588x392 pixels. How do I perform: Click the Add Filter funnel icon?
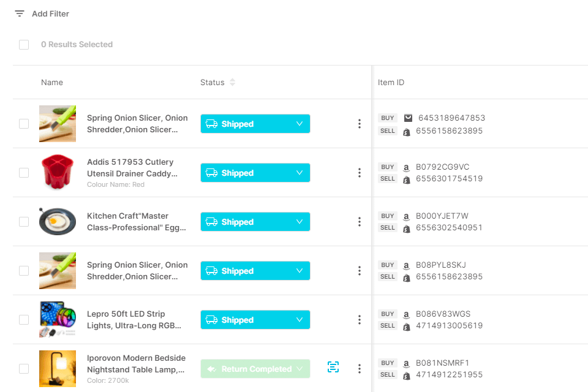pyautogui.click(x=20, y=13)
